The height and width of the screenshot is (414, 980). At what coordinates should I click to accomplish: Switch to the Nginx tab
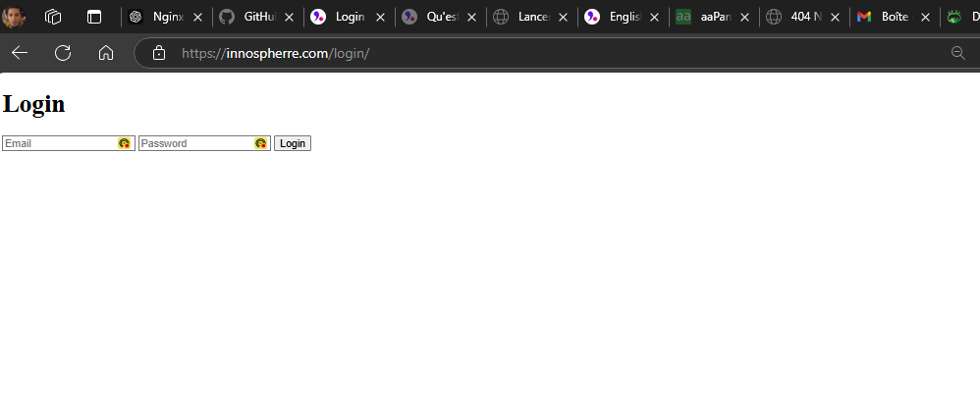coord(166,17)
